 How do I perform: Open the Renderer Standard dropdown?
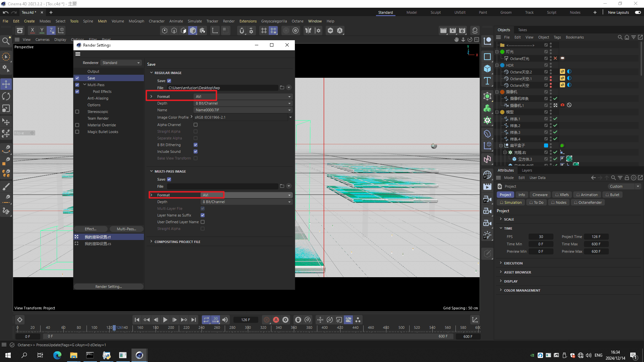(x=121, y=63)
